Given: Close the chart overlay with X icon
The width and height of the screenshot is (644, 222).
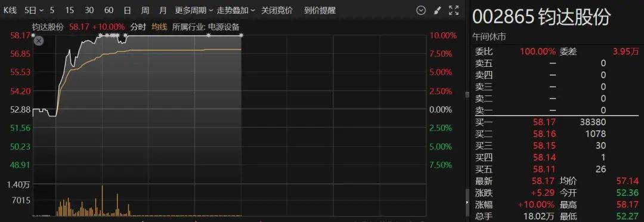Looking at the screenshot, I should point(39,41).
